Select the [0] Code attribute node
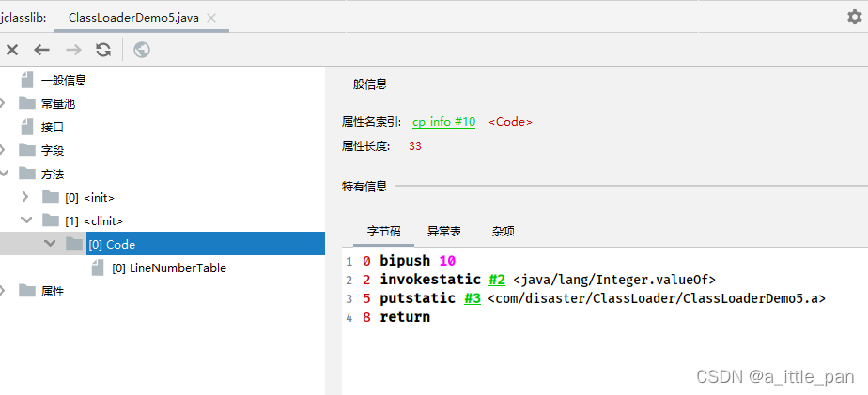This screenshot has height=395, width=868. 206,244
